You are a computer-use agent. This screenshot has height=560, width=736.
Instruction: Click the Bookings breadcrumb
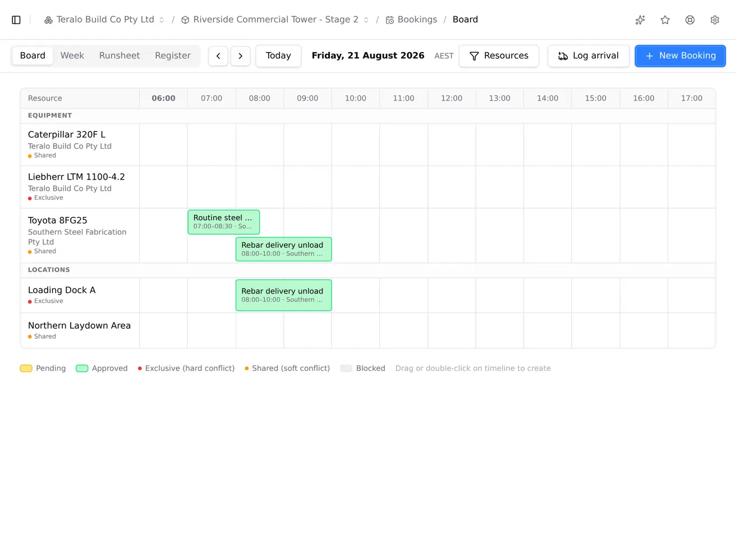tap(411, 20)
